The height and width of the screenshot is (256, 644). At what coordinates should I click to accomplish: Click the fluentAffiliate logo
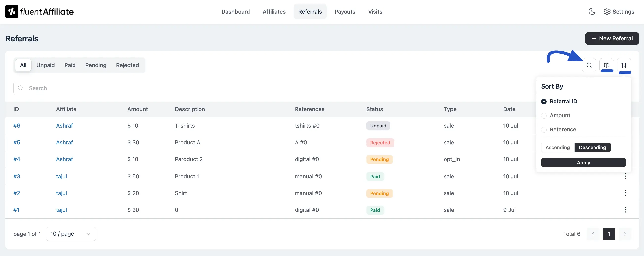[x=39, y=11]
